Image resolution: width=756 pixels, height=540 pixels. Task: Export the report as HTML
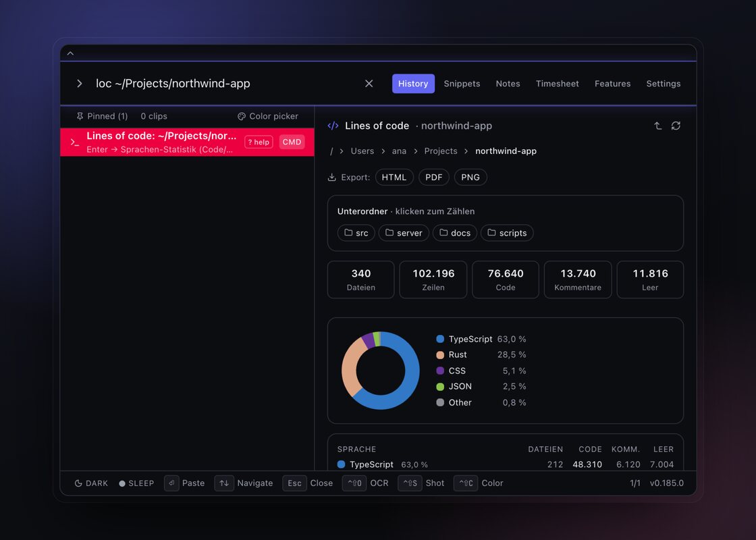[x=394, y=178]
